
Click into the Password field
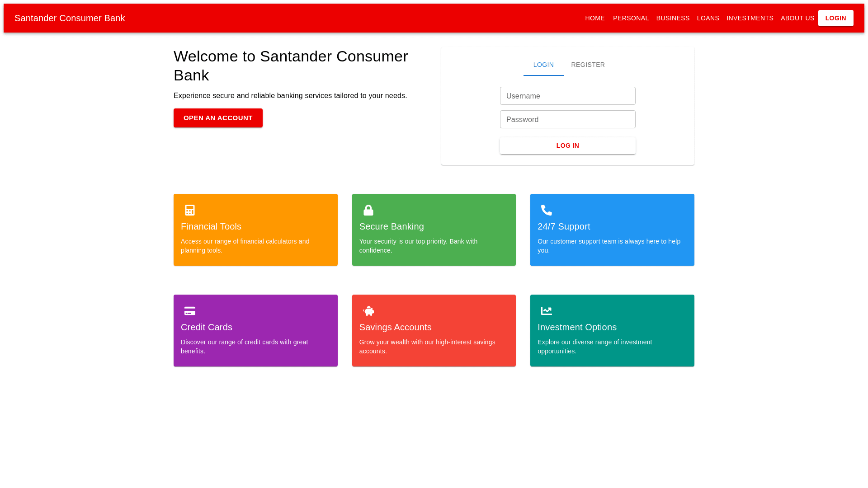tap(567, 119)
